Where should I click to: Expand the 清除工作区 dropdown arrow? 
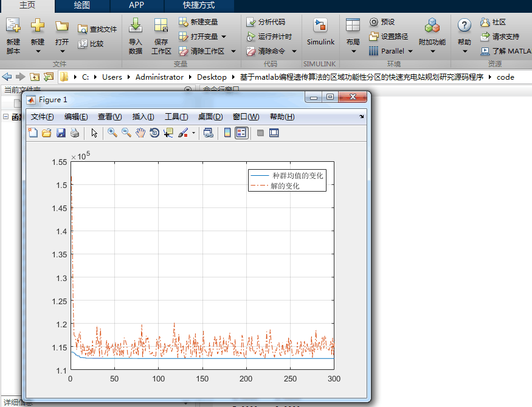[233, 51]
